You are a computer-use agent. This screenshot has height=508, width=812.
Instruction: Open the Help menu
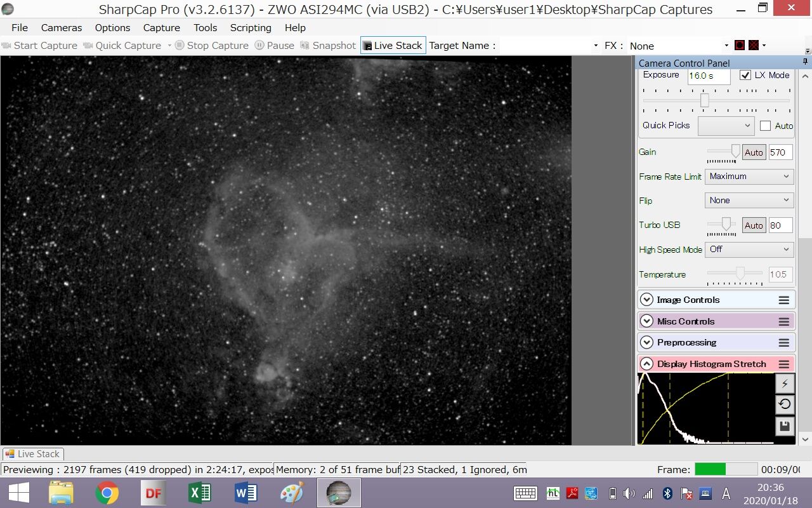295,27
